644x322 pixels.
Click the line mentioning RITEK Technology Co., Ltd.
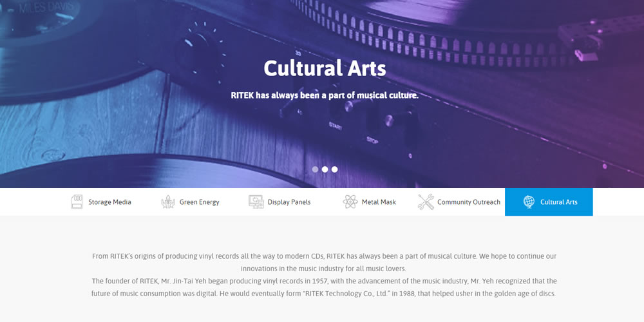pyautogui.click(x=323, y=294)
